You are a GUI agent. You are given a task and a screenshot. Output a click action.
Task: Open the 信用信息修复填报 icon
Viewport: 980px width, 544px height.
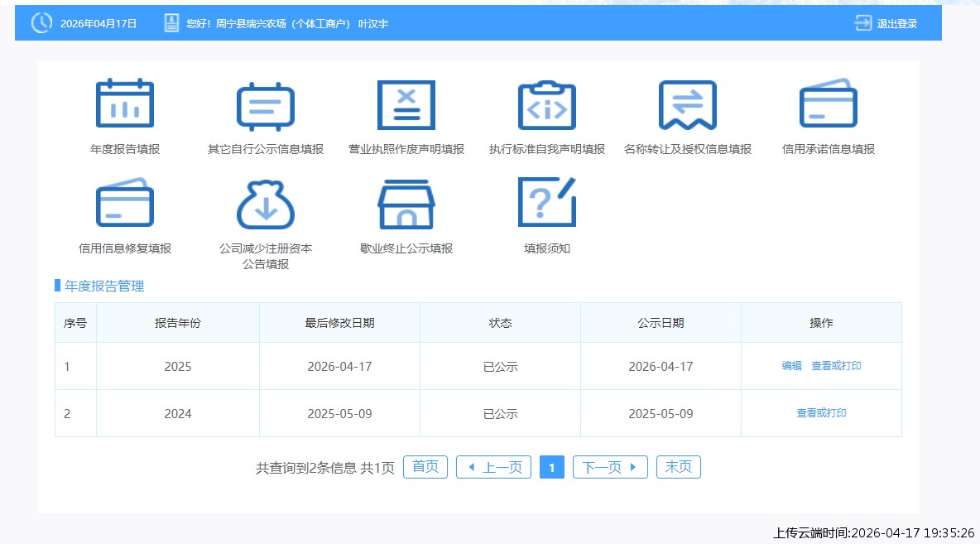click(126, 203)
